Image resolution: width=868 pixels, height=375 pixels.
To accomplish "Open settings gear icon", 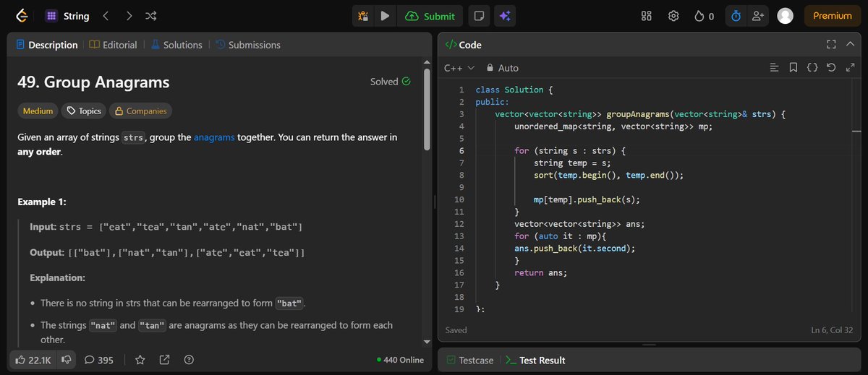I will pyautogui.click(x=673, y=16).
